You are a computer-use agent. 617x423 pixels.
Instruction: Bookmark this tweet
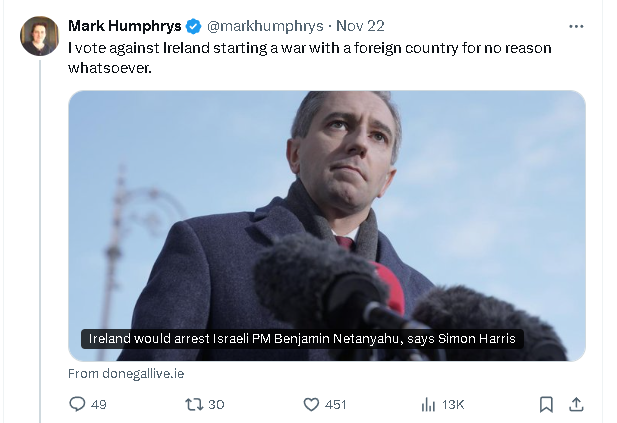[546, 404]
